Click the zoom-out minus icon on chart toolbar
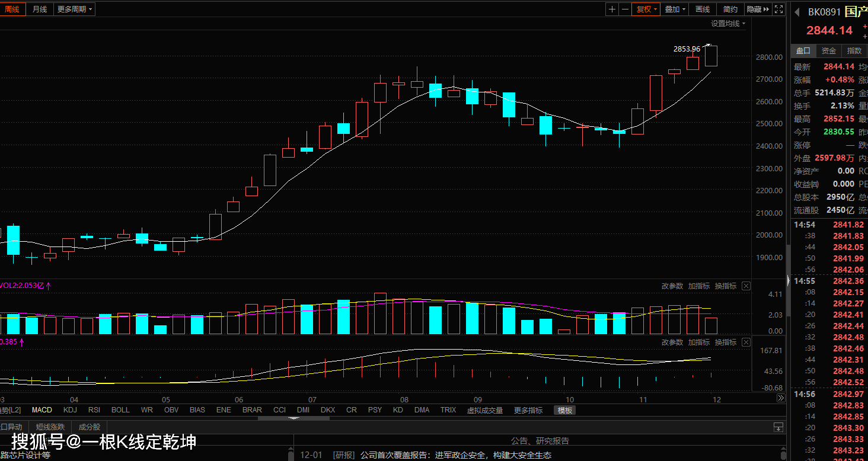 625,9
